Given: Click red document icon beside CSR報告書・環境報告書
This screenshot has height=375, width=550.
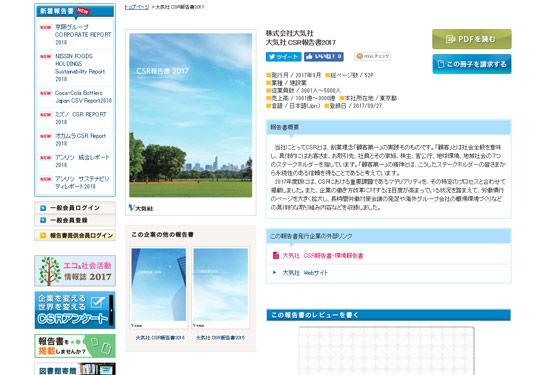Looking at the screenshot, I should 276,255.
